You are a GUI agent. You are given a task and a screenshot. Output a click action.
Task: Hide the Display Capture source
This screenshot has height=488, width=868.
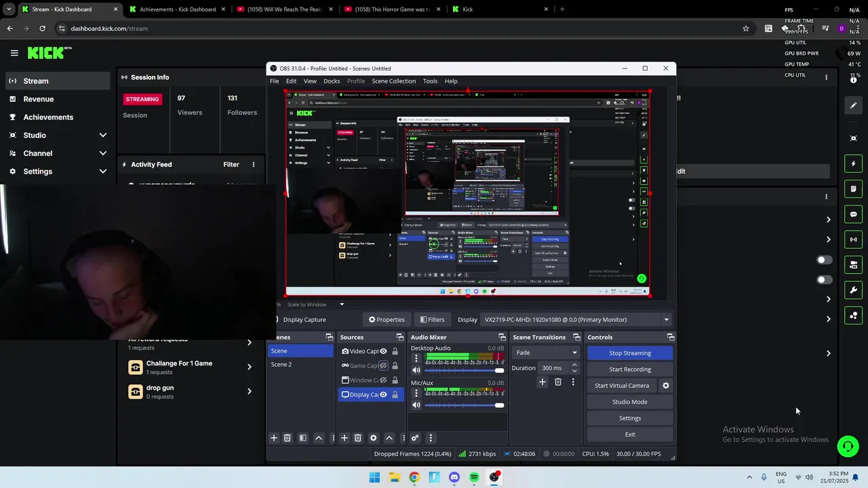(x=383, y=394)
